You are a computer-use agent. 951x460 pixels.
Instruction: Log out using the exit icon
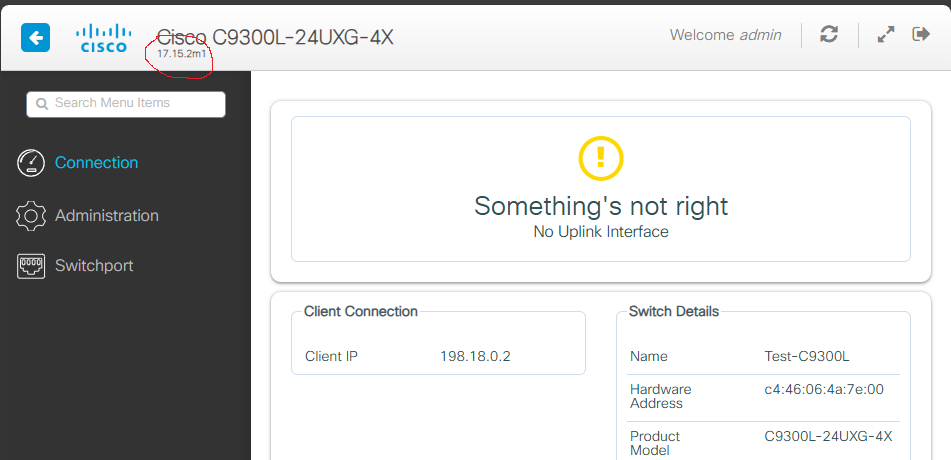click(x=921, y=34)
